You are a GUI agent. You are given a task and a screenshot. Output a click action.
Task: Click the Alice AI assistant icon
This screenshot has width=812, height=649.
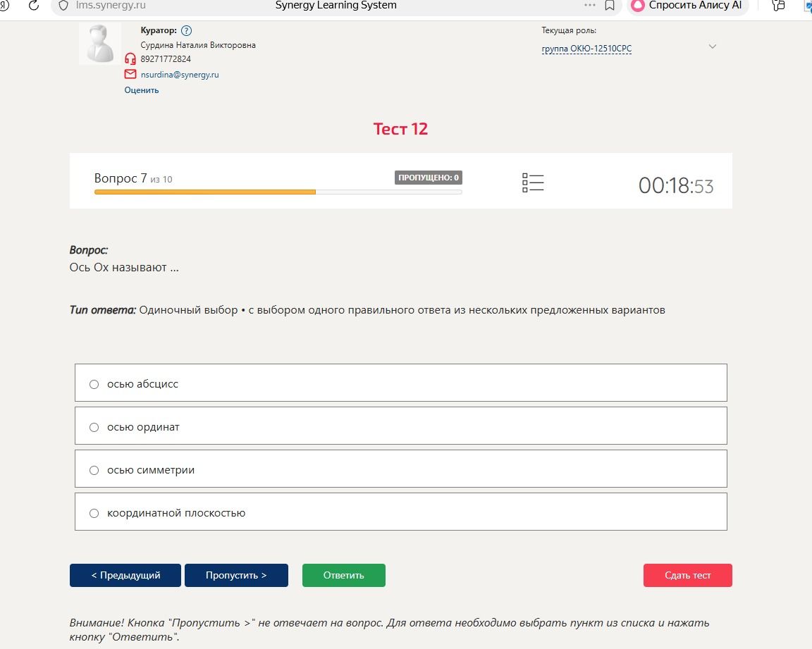[637, 5]
